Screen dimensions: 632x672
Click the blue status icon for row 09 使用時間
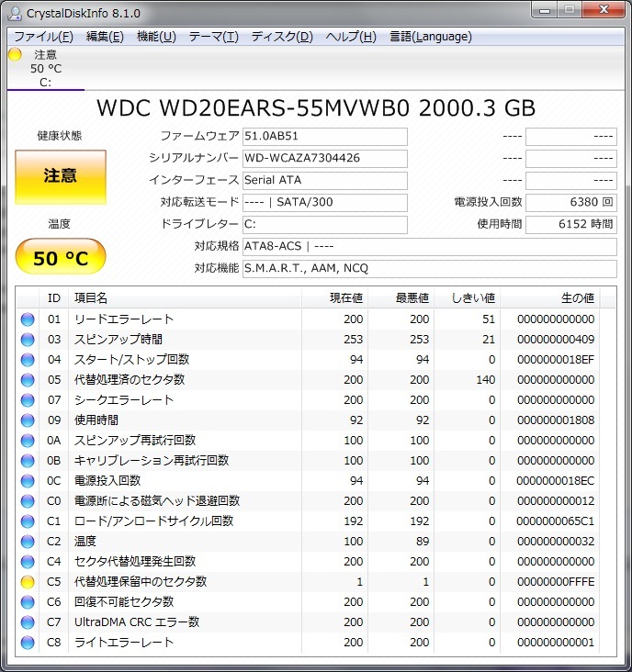pyautogui.click(x=28, y=420)
